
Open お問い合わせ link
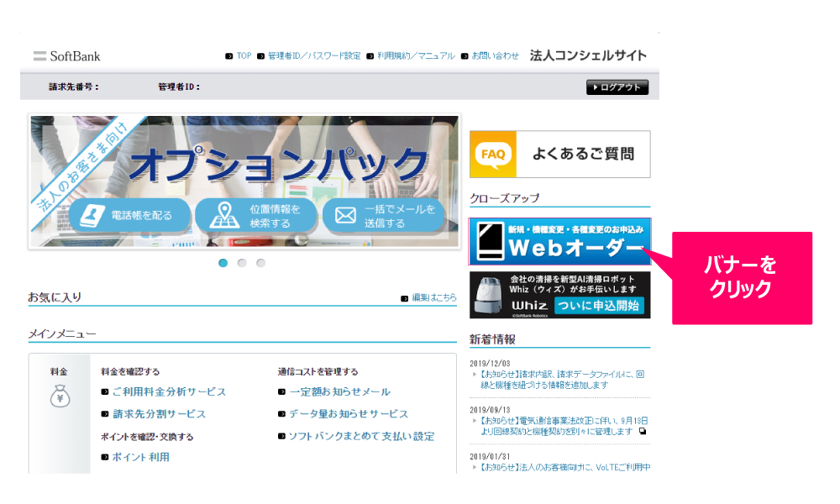(x=495, y=55)
